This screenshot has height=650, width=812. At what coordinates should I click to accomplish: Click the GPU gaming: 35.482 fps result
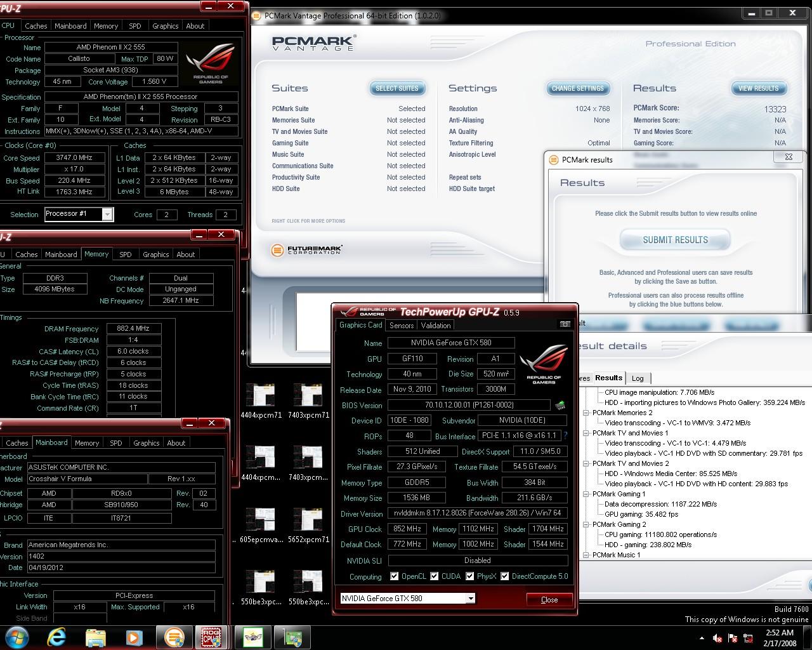[641, 514]
